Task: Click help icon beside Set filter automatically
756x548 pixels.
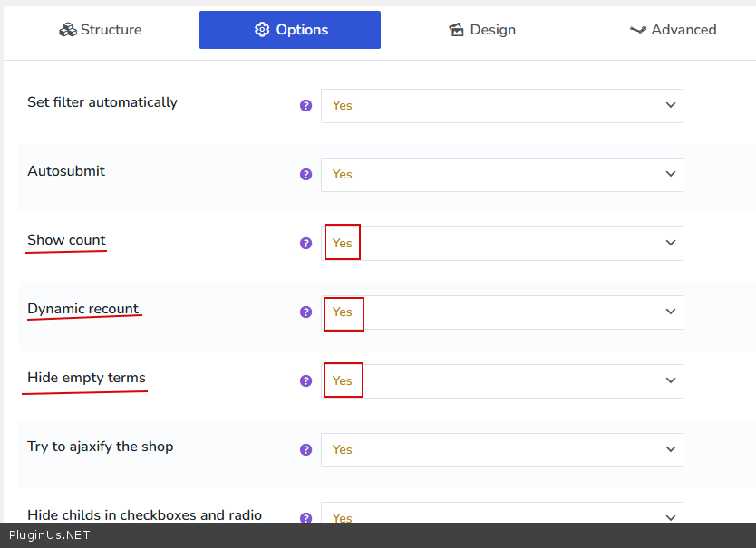Action: click(x=305, y=105)
